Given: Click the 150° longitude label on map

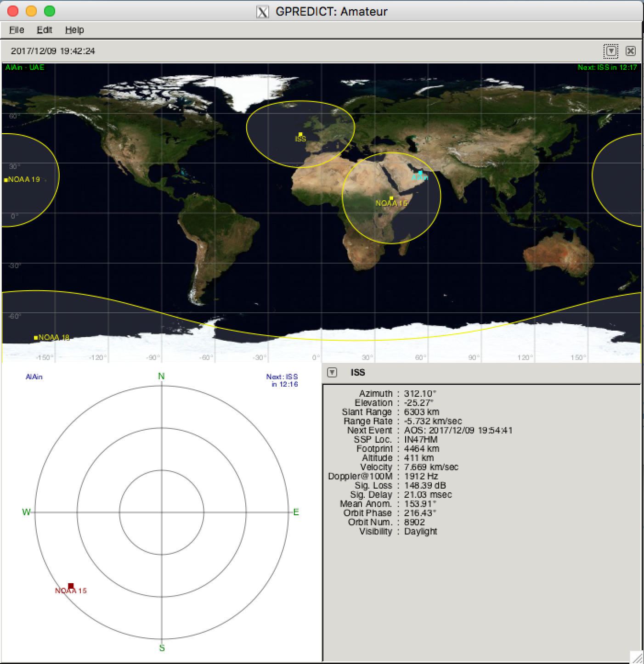Looking at the screenshot, I should tap(579, 358).
